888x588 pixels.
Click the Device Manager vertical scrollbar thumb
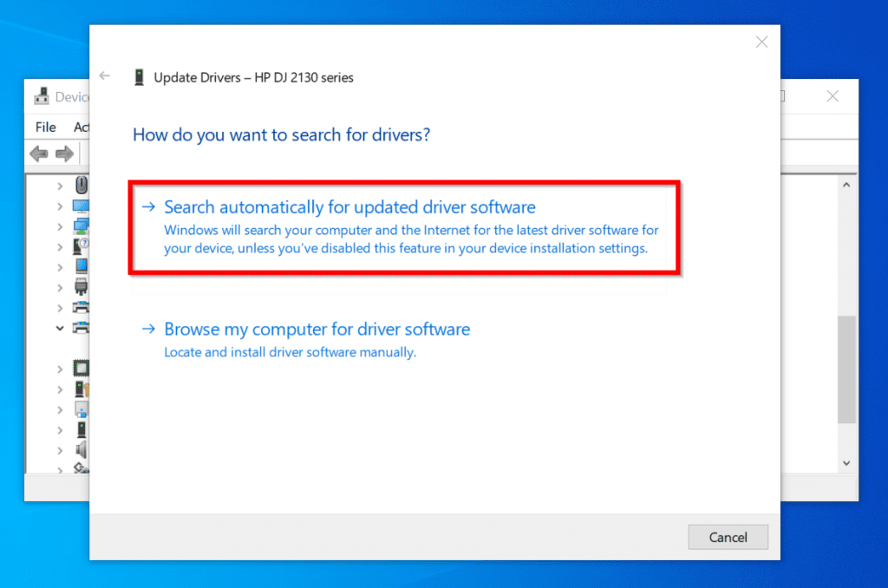pos(846,369)
